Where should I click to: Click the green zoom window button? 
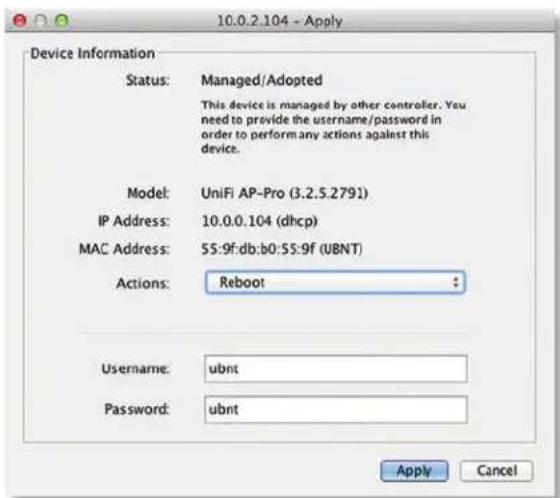[x=61, y=20]
